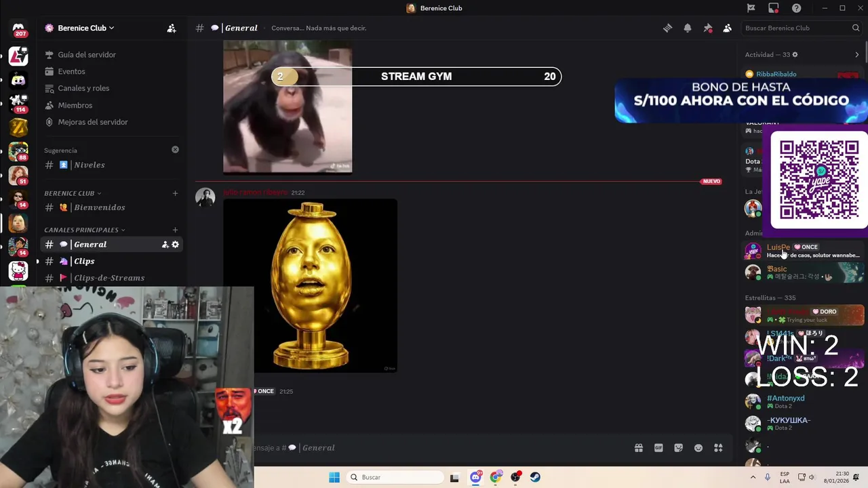Send a gift using the gift icon
The image size is (868, 488).
tap(638, 448)
